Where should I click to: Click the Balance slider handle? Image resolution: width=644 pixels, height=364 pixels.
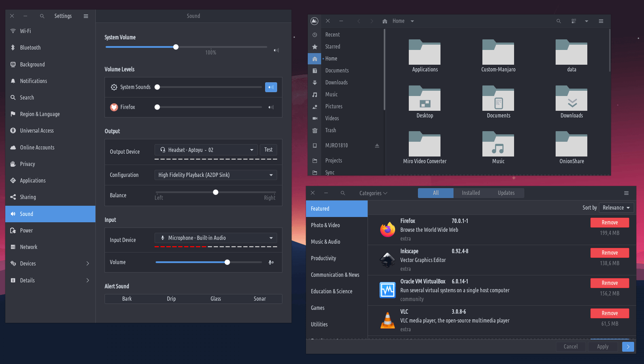(x=215, y=192)
